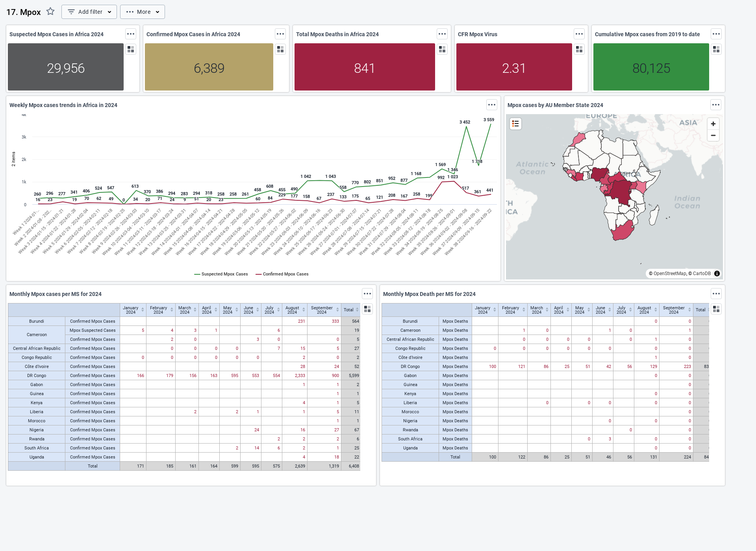Click layout icon beside Cumulative 80,125 tile
This screenshot has width=756, height=551.
[x=716, y=49]
